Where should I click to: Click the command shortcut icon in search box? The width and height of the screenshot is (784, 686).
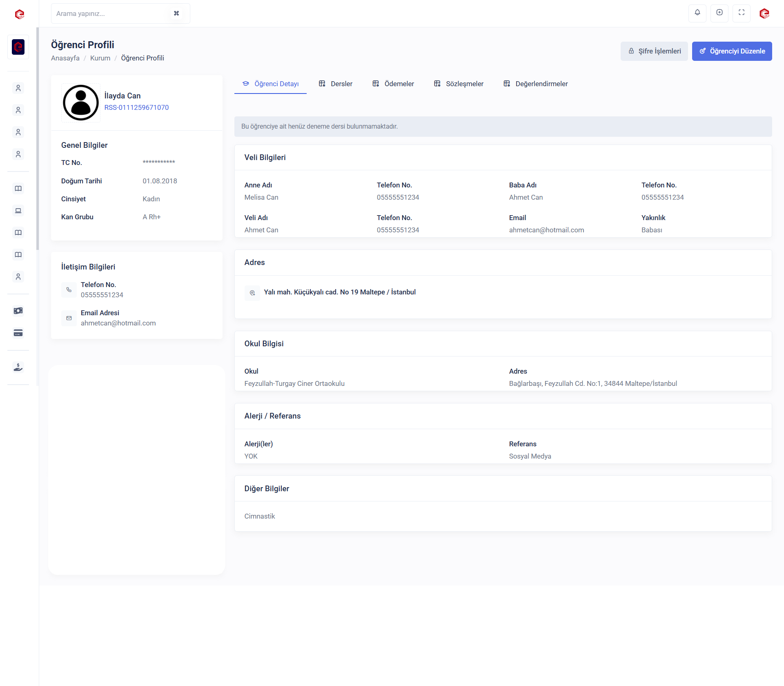point(176,13)
